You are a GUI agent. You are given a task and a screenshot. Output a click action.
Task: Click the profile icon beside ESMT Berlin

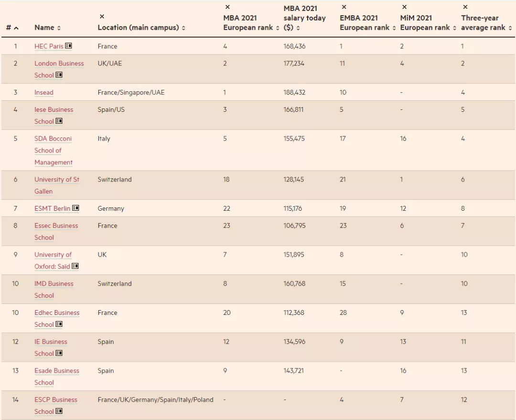click(75, 208)
